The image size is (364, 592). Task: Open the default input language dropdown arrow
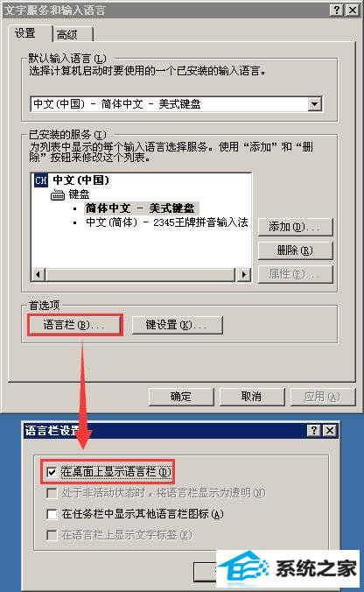pyautogui.click(x=314, y=104)
